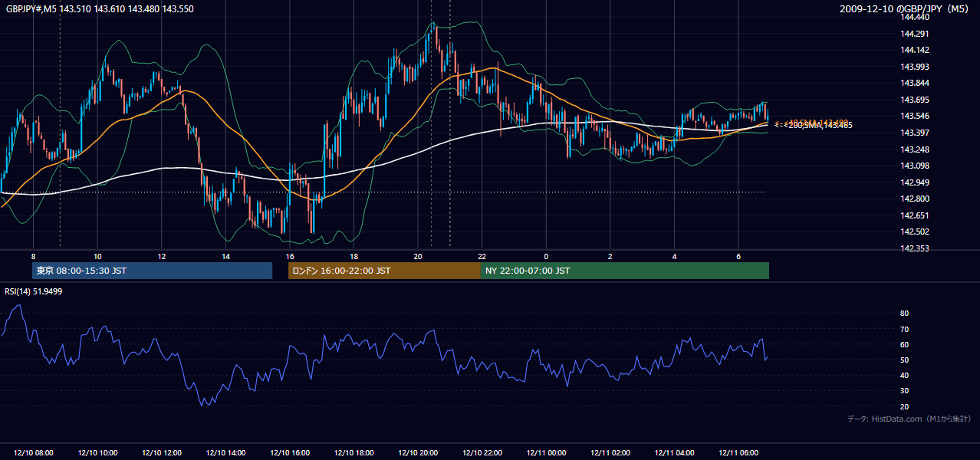Viewport: 980px width, 460px height.
Task: Click the bottom date label 12/10 22:00
Action: tap(482, 453)
